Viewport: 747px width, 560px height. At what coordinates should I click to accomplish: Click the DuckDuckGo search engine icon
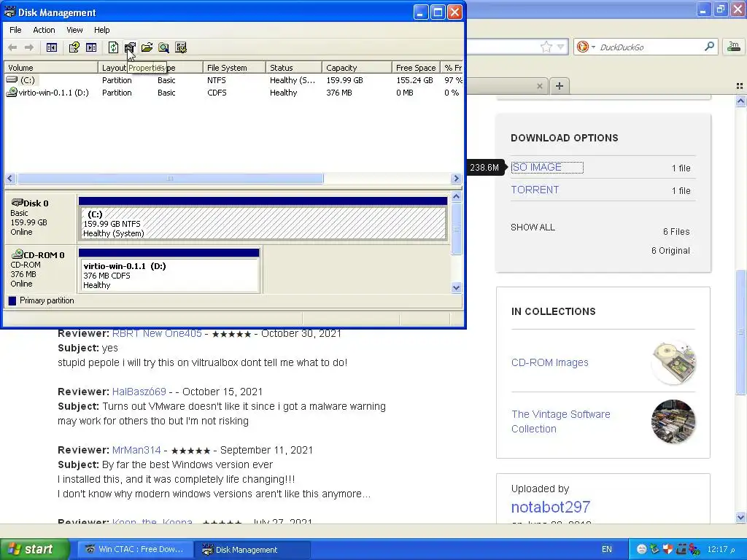(x=582, y=47)
